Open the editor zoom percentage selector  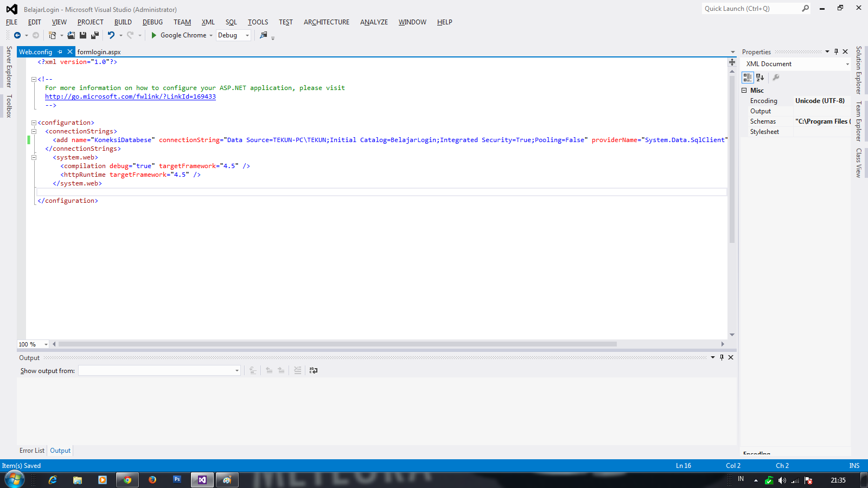pos(46,344)
